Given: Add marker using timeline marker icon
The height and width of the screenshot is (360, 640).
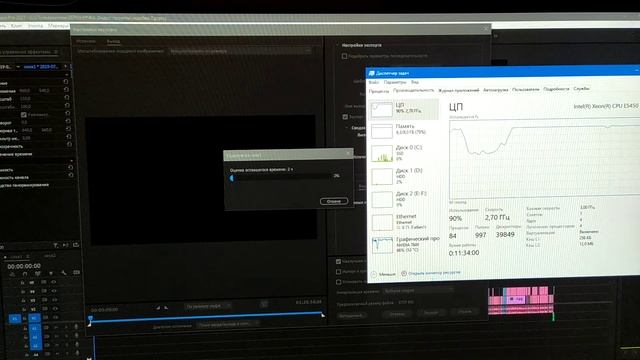Looking at the screenshot, I should tap(51, 273).
